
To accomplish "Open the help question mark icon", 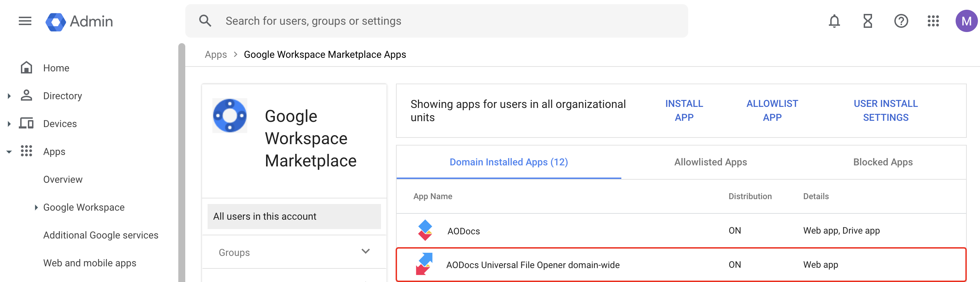I will (x=901, y=21).
